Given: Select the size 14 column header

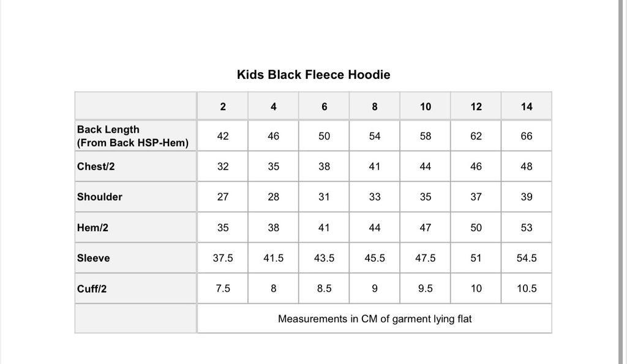Looking at the screenshot, I should pos(526,106).
